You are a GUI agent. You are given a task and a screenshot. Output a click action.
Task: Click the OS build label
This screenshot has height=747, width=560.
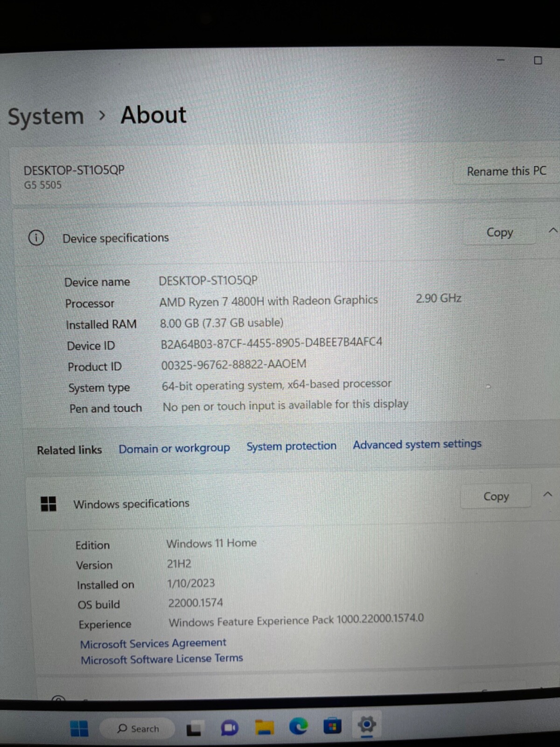pos(98,605)
